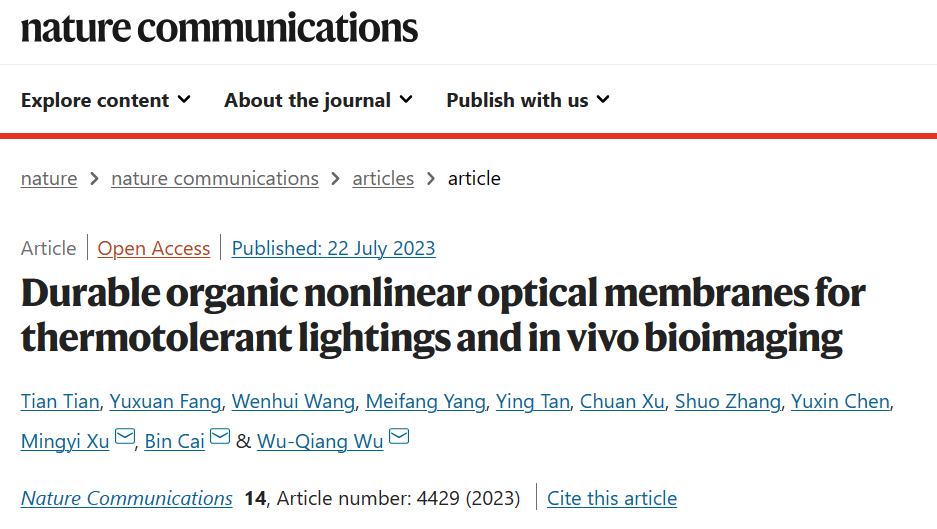The image size is (937, 529).
Task: Select author Yuxuan Fang
Action: point(165,402)
